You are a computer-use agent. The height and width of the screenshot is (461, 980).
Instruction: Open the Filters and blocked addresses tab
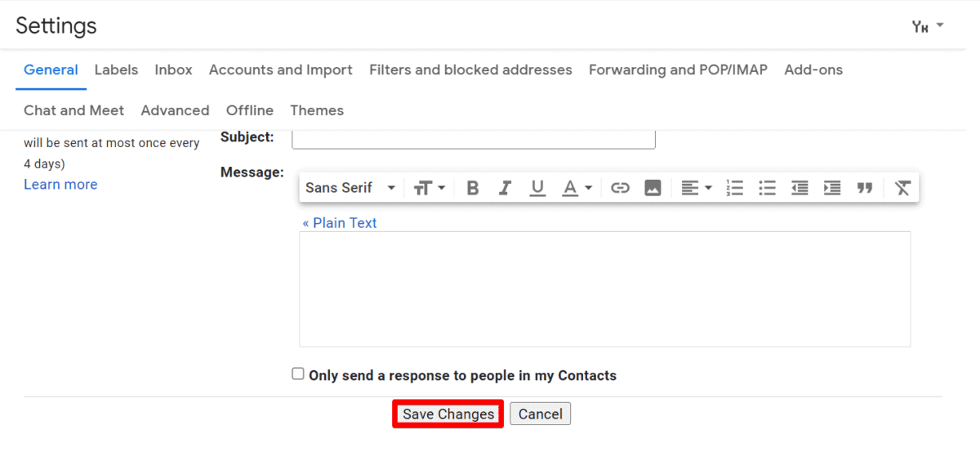(470, 70)
